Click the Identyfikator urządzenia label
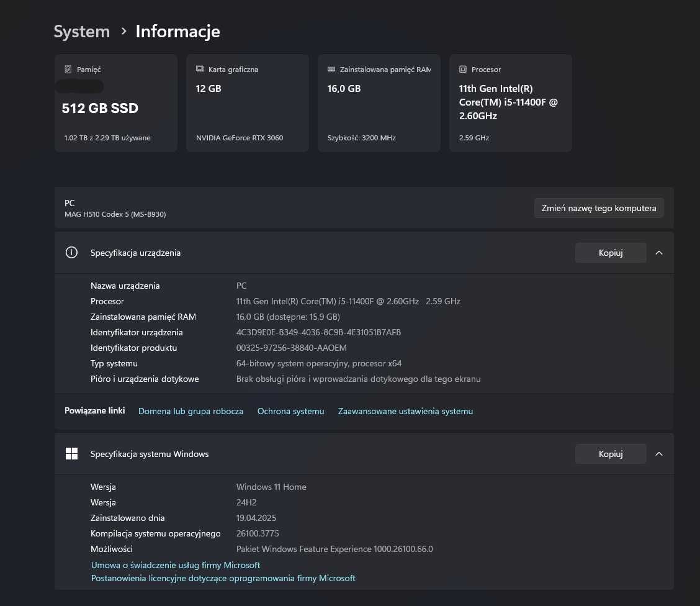 tap(137, 332)
